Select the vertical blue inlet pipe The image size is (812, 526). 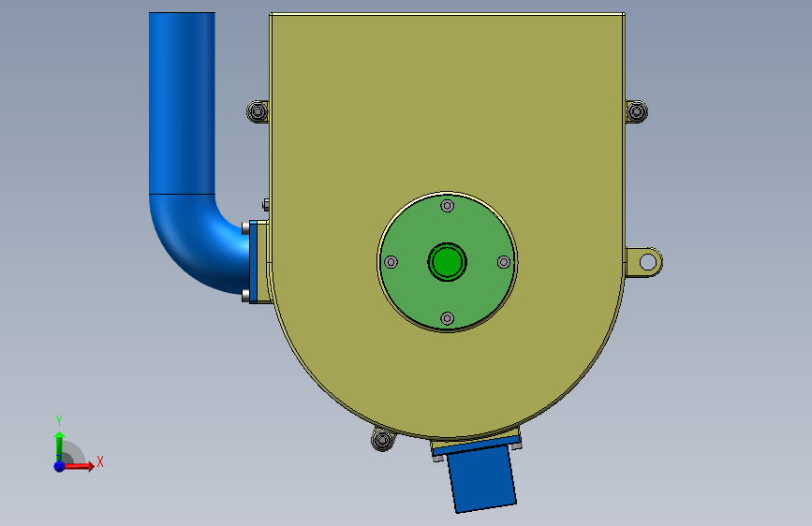182,104
